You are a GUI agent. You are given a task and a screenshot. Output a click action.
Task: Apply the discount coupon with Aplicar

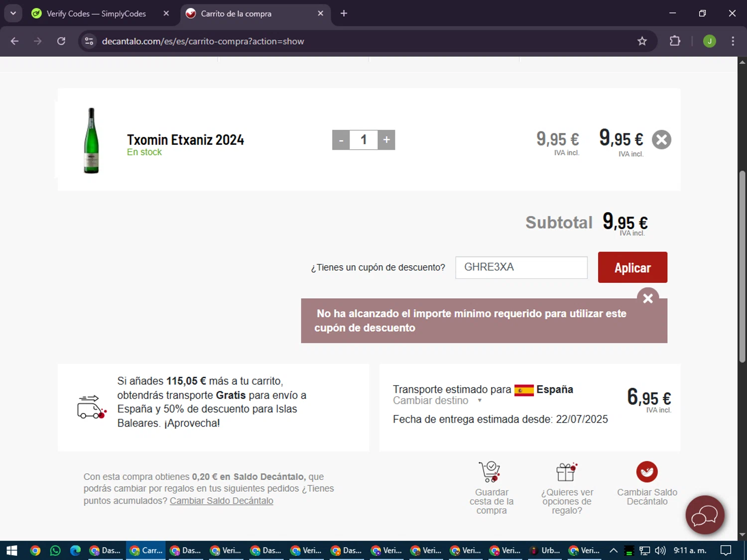click(632, 267)
